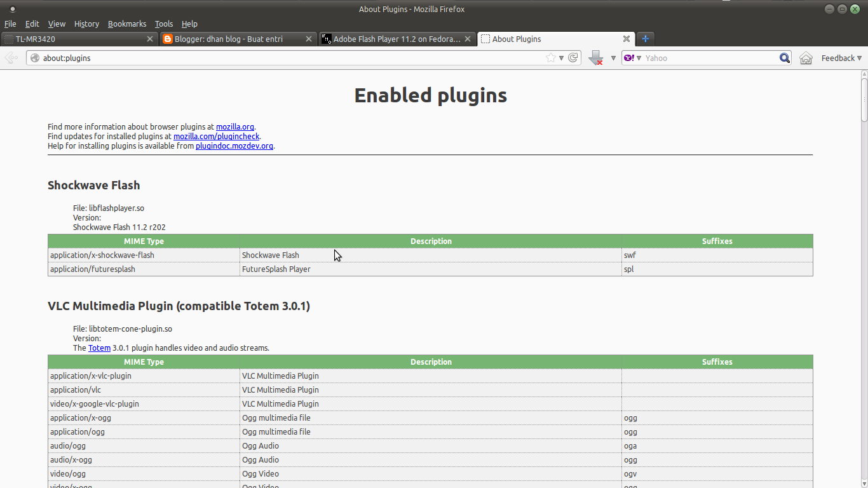Click the Yahoo search engine icon
The height and width of the screenshot is (488, 868).
(628, 58)
